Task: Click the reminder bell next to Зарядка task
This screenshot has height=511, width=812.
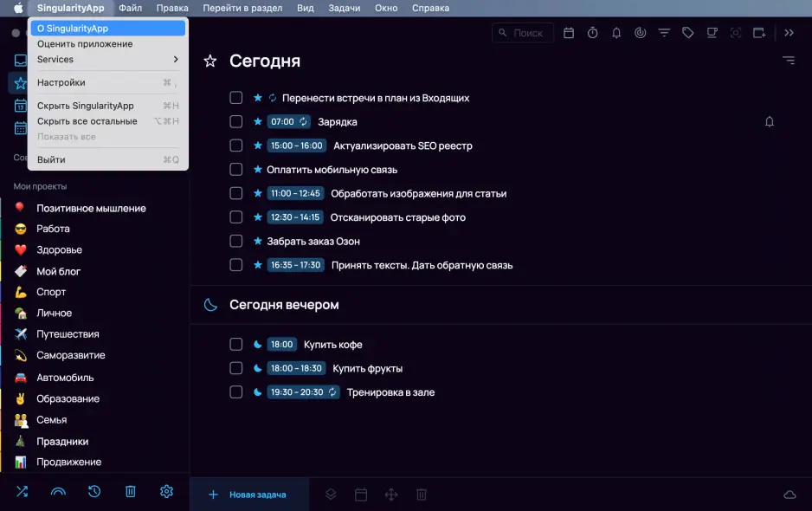Action: pyautogui.click(x=769, y=121)
